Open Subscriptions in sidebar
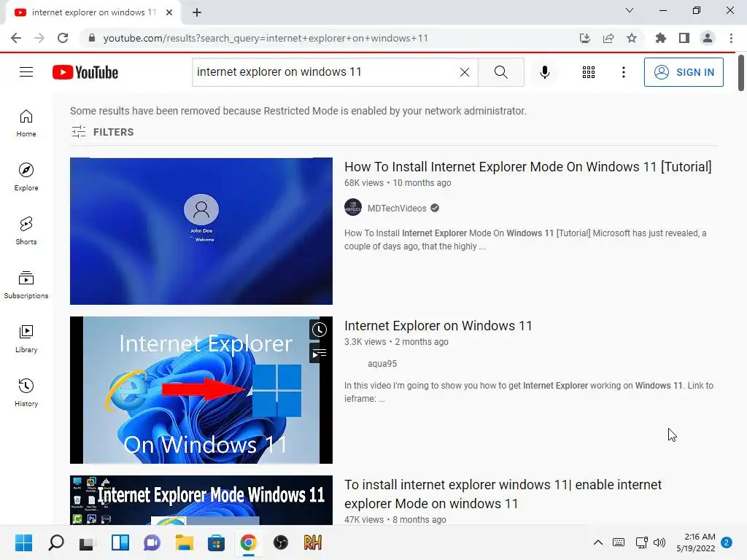Screen dimensions: 747x560 coord(26,284)
